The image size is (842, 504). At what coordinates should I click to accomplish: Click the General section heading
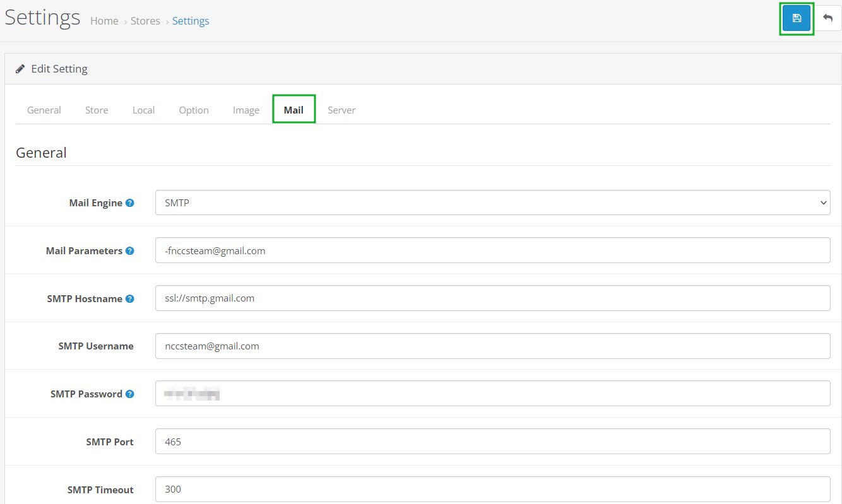pyautogui.click(x=41, y=153)
